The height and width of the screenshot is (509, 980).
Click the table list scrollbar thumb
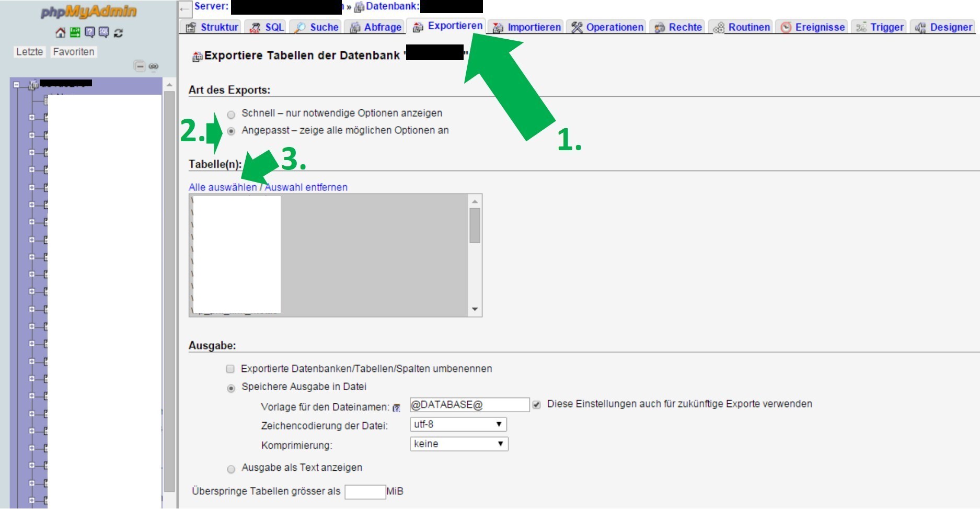(475, 225)
